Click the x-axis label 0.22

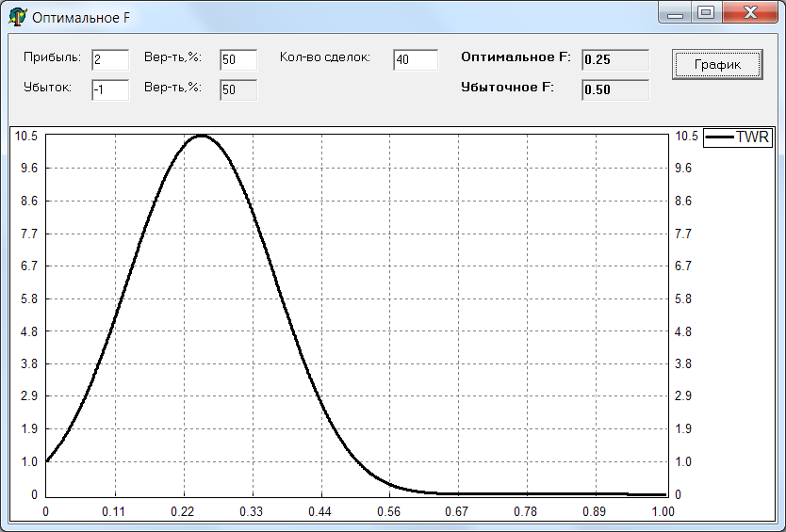coord(182,511)
